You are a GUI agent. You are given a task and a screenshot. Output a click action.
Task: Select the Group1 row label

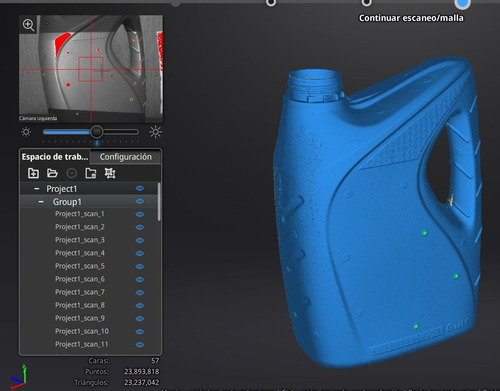point(67,202)
